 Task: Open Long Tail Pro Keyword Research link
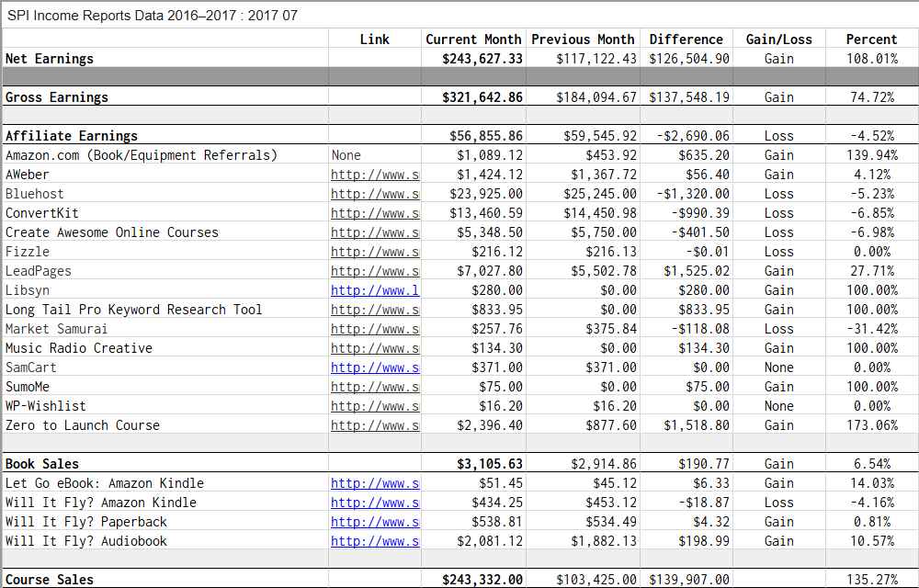pos(375,310)
